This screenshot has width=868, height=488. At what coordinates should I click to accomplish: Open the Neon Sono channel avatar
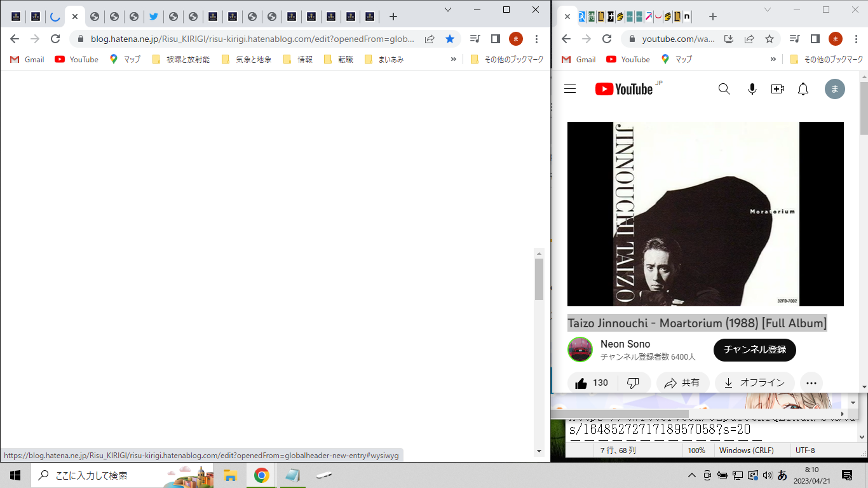point(580,349)
